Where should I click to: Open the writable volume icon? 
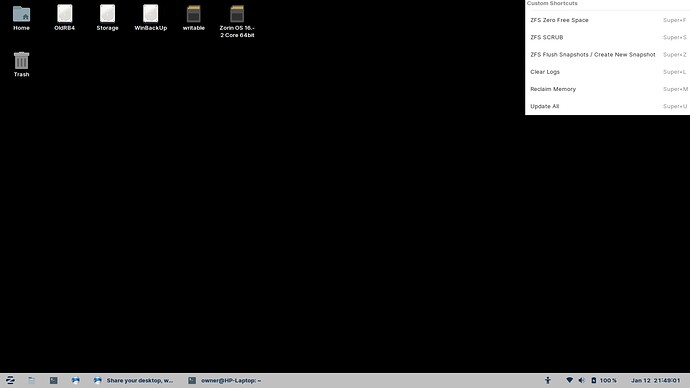tap(194, 18)
